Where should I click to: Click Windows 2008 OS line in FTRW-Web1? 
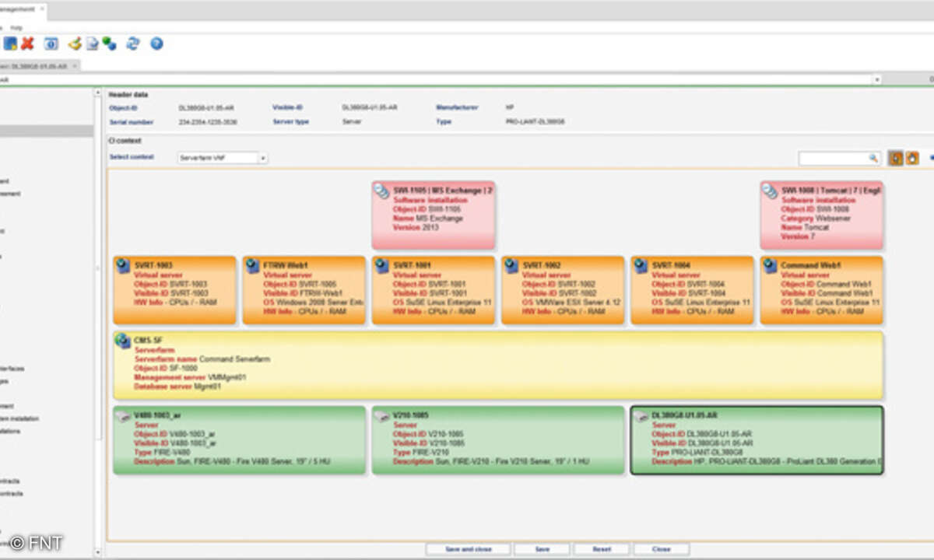[x=314, y=302]
